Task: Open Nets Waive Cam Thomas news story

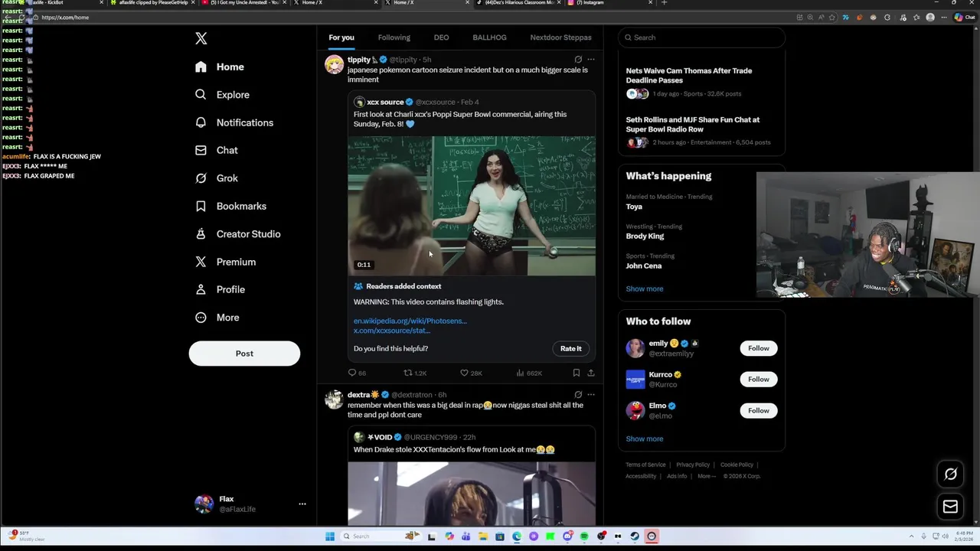Action: [x=689, y=75]
